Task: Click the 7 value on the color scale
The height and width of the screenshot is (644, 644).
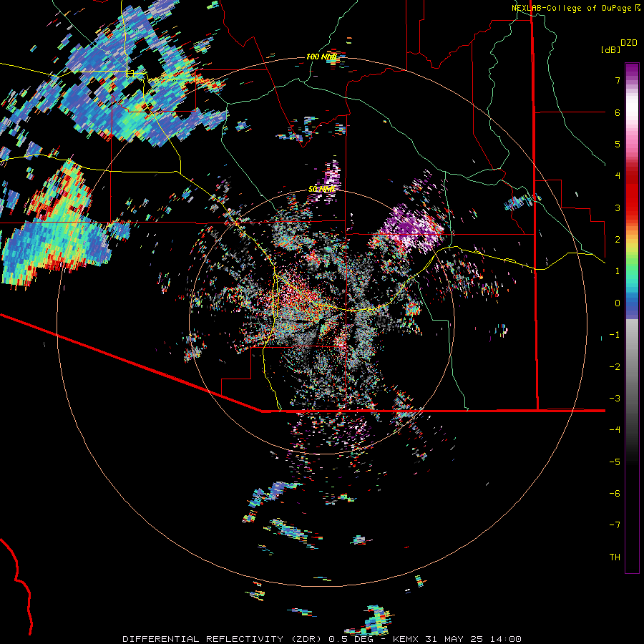Action: 618,80
